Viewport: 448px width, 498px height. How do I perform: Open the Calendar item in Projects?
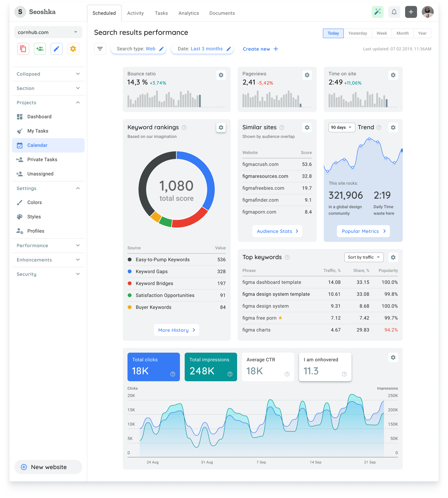click(x=48, y=145)
